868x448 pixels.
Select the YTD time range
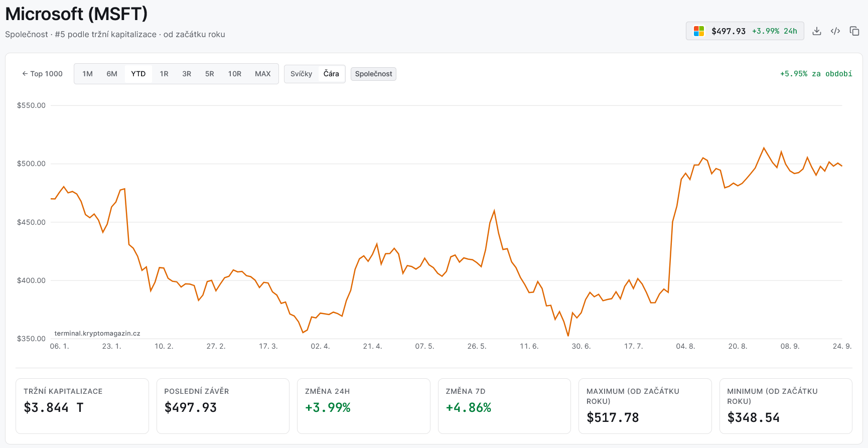pos(138,74)
